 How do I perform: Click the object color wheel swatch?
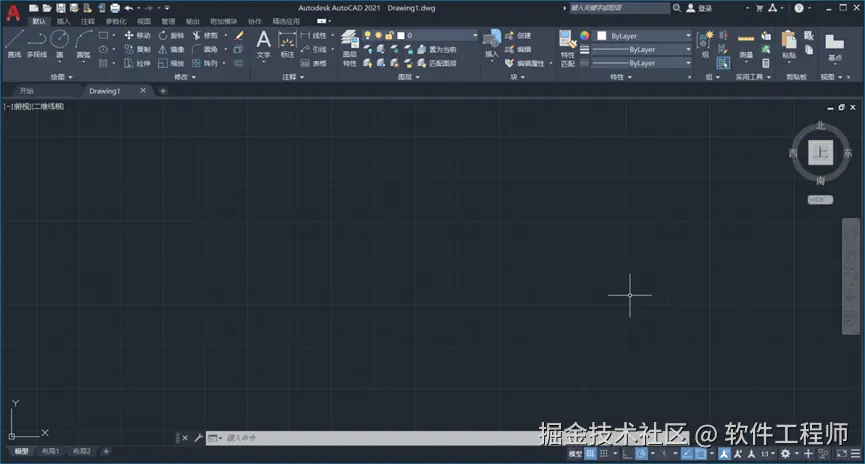click(x=584, y=35)
